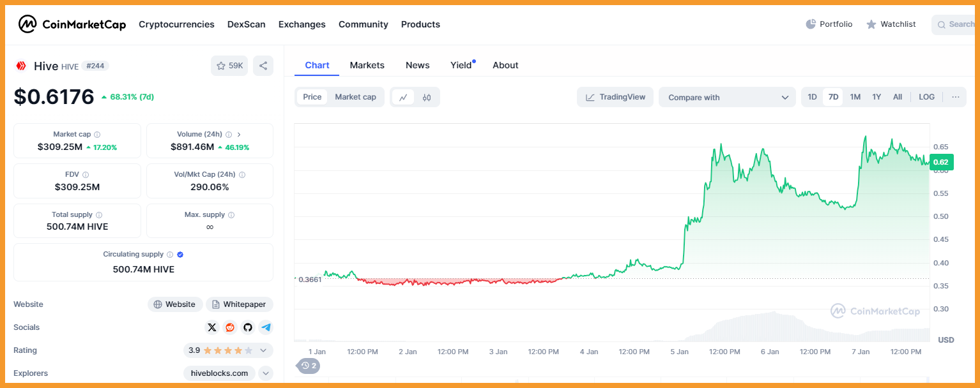Screen dimensions: 980x388
Task: Toggle LOG scale on chart
Action: tap(926, 97)
